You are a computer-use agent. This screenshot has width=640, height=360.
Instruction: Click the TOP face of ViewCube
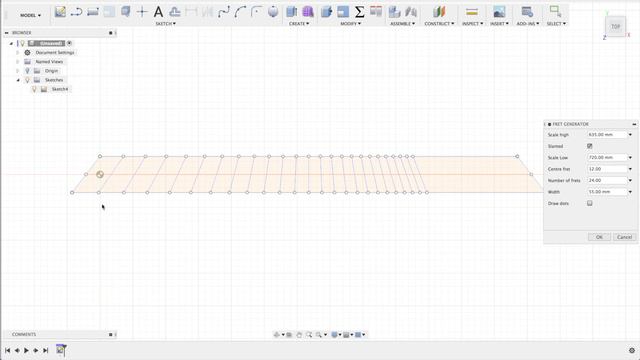[x=615, y=27]
